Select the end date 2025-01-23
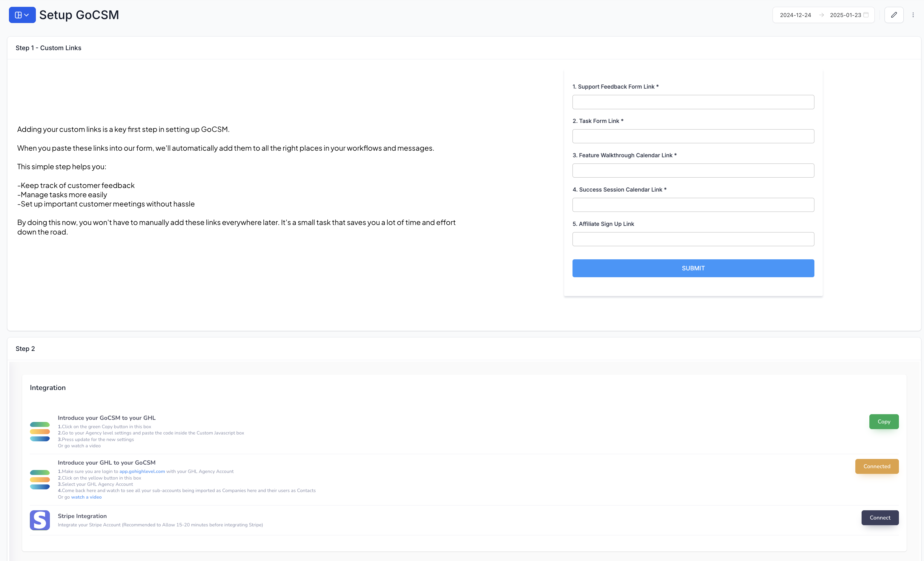This screenshot has width=924, height=561. pyautogui.click(x=845, y=15)
